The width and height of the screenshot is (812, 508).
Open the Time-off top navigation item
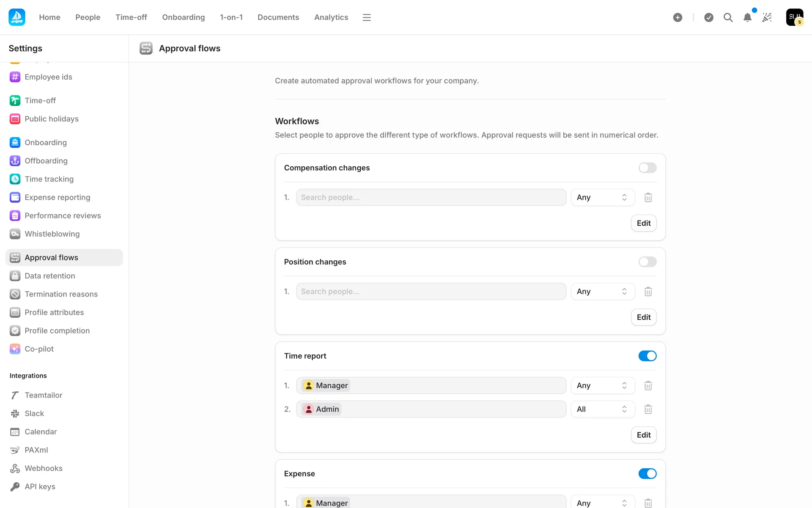click(131, 17)
